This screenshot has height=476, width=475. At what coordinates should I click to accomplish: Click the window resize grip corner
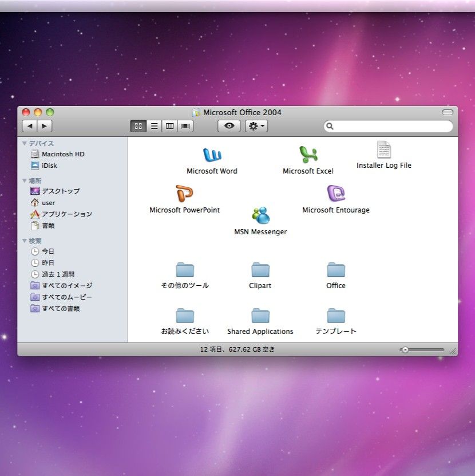click(453, 351)
